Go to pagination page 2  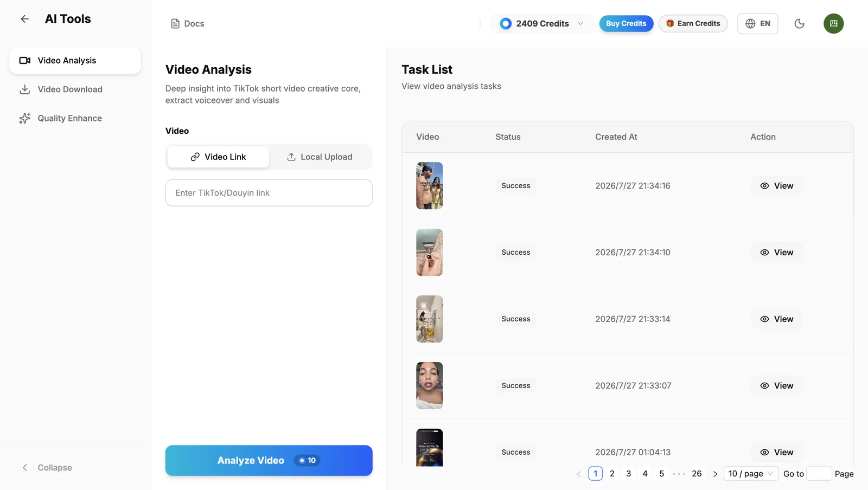point(612,474)
